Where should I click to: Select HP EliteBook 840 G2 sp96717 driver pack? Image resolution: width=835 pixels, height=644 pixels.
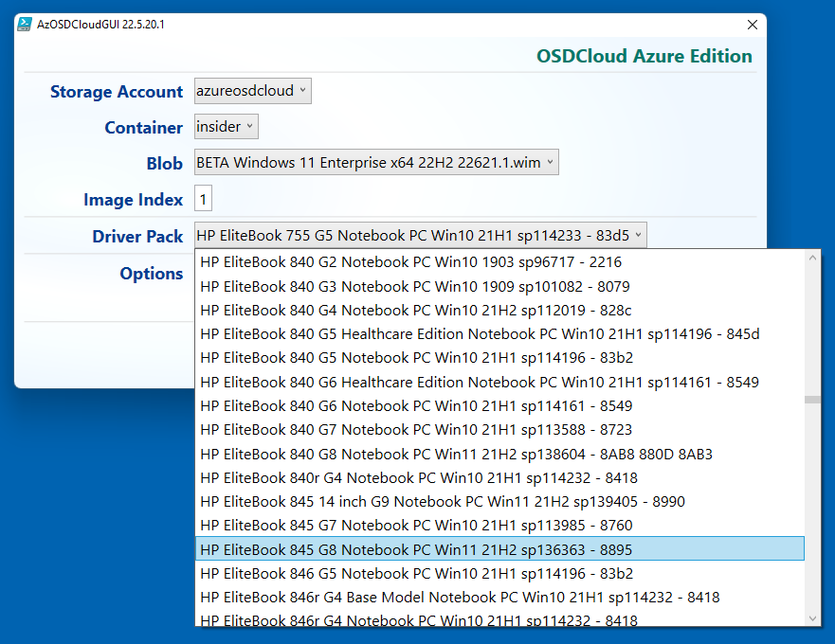[499, 261]
